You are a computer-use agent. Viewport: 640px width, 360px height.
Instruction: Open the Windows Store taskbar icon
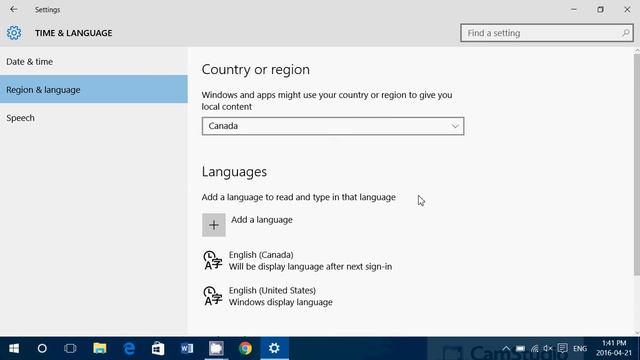pos(158,348)
